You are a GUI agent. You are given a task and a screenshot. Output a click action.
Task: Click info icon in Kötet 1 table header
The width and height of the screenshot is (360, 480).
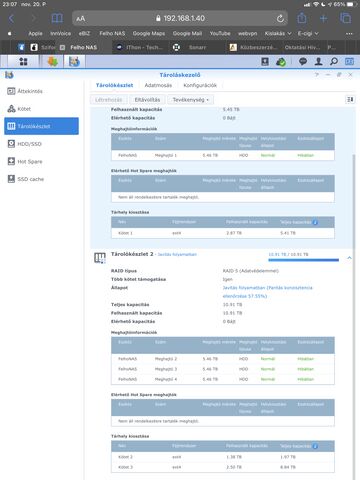point(315,222)
